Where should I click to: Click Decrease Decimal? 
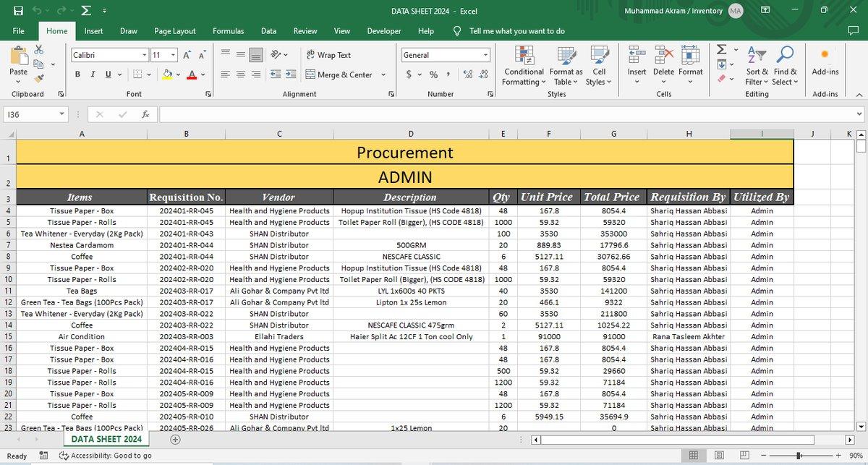pyautogui.click(x=482, y=74)
